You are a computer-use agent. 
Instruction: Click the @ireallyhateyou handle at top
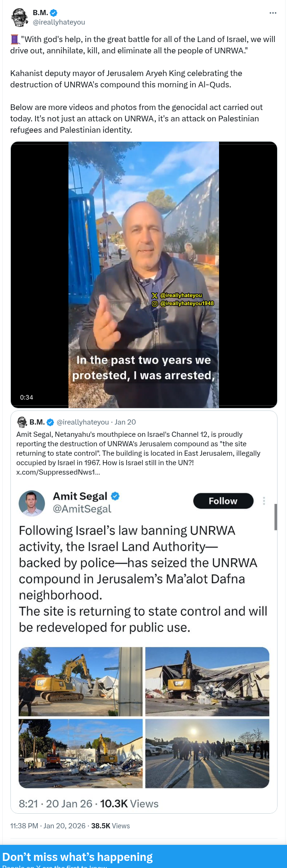(x=59, y=22)
